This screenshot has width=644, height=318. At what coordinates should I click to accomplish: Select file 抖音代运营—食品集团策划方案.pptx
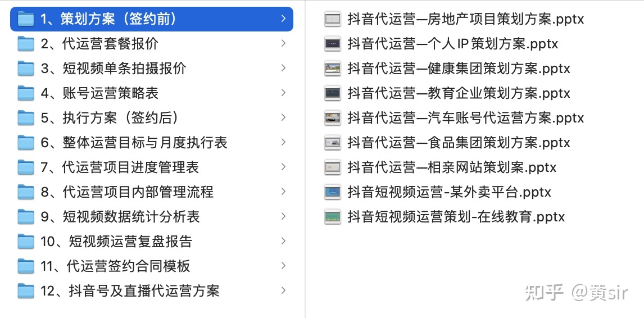[x=459, y=143]
